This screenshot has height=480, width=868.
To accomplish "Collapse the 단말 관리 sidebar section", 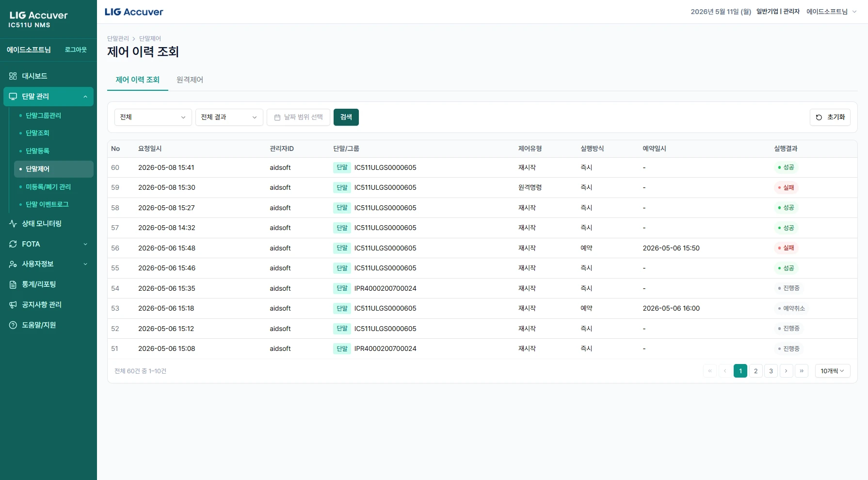I will click(x=48, y=96).
